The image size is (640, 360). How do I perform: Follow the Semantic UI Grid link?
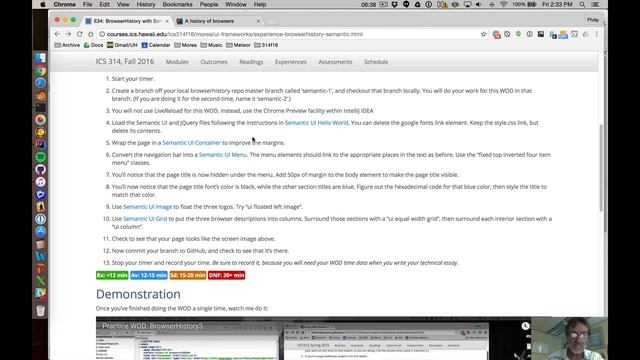pos(145,219)
